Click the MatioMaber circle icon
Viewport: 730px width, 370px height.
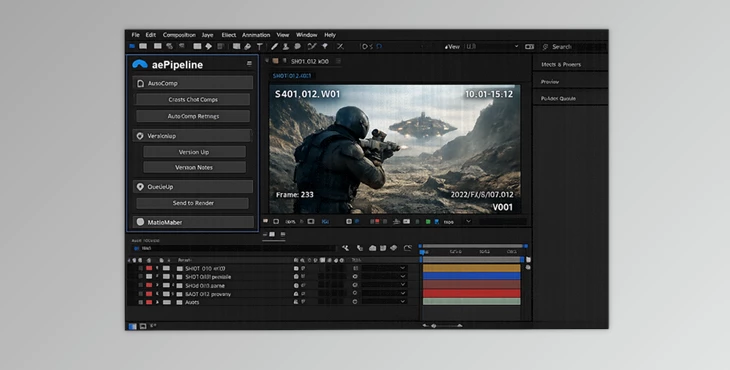click(x=140, y=222)
